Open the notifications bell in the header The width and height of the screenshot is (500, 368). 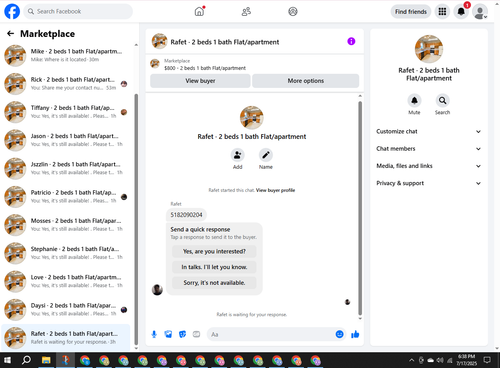(x=461, y=12)
